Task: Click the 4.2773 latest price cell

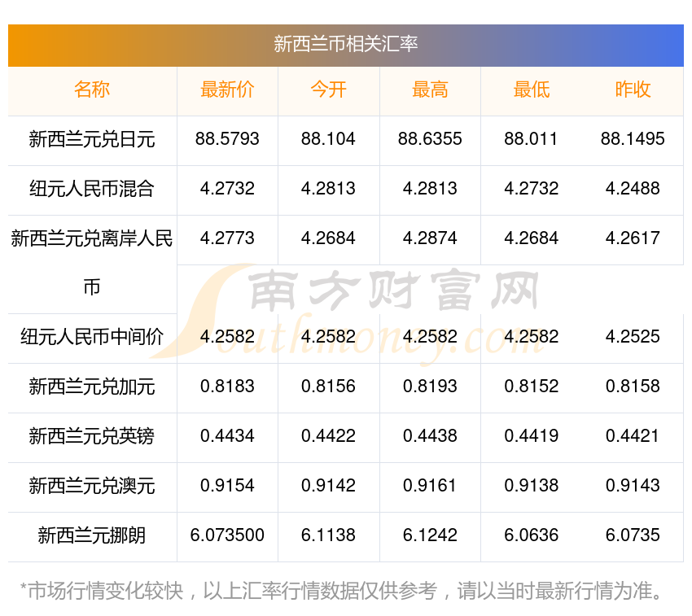Action: pyautogui.click(x=227, y=238)
